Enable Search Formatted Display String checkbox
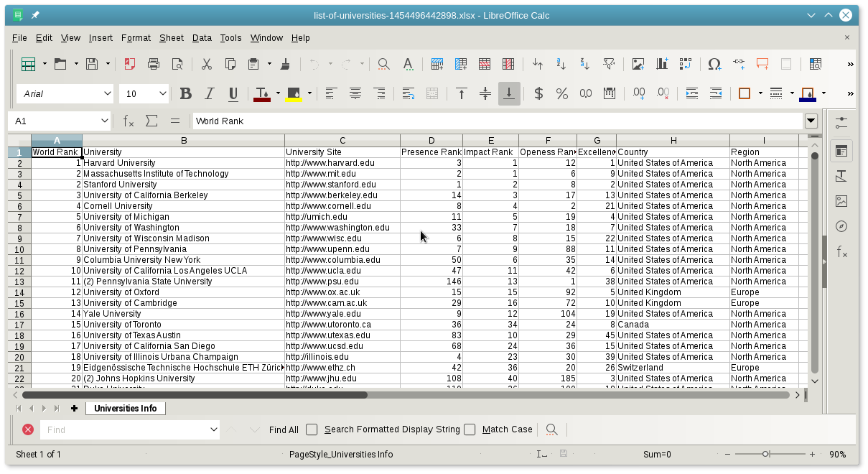The image size is (868, 474). tap(312, 429)
